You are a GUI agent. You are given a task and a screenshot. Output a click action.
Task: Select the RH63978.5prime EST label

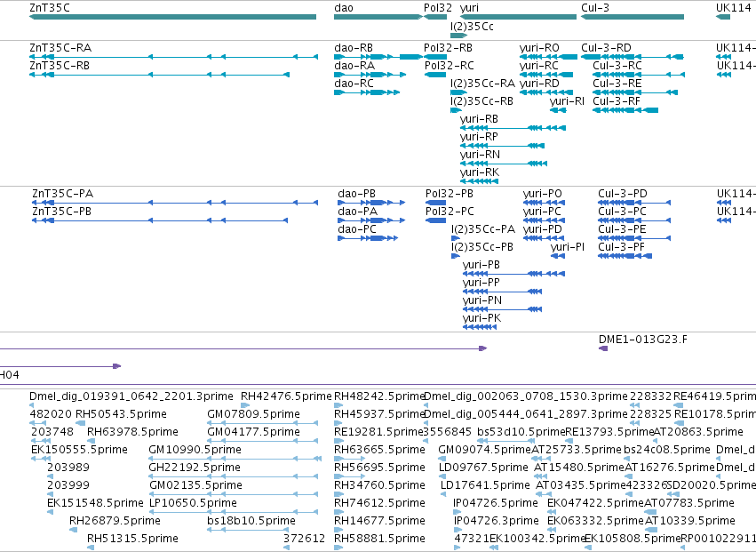point(132,432)
